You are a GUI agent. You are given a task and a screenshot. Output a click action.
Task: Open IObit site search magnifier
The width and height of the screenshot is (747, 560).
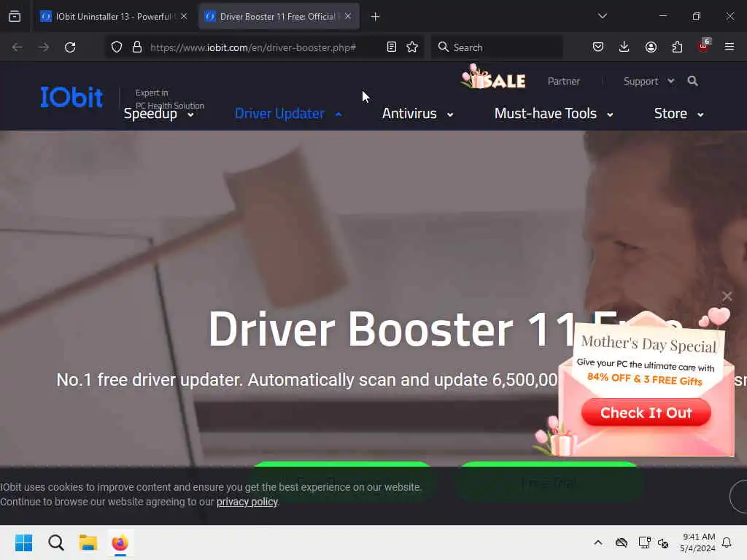point(693,82)
